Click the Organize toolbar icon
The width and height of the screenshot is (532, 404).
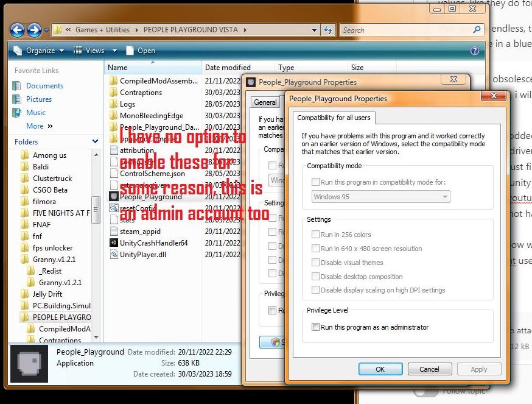pos(18,51)
